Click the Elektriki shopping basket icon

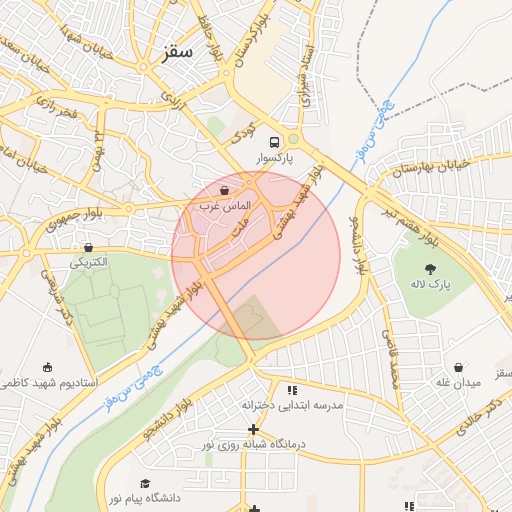(88, 248)
